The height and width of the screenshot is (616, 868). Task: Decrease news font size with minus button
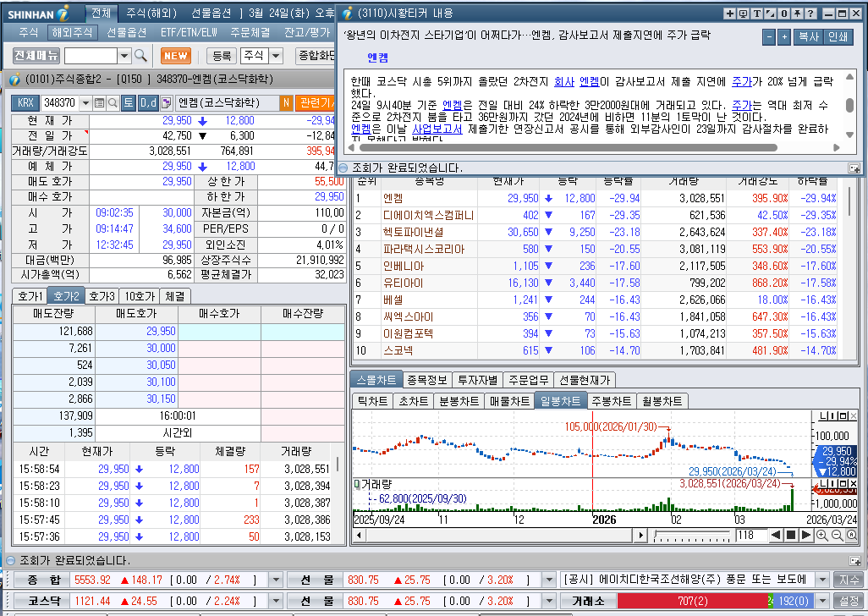[x=769, y=37]
